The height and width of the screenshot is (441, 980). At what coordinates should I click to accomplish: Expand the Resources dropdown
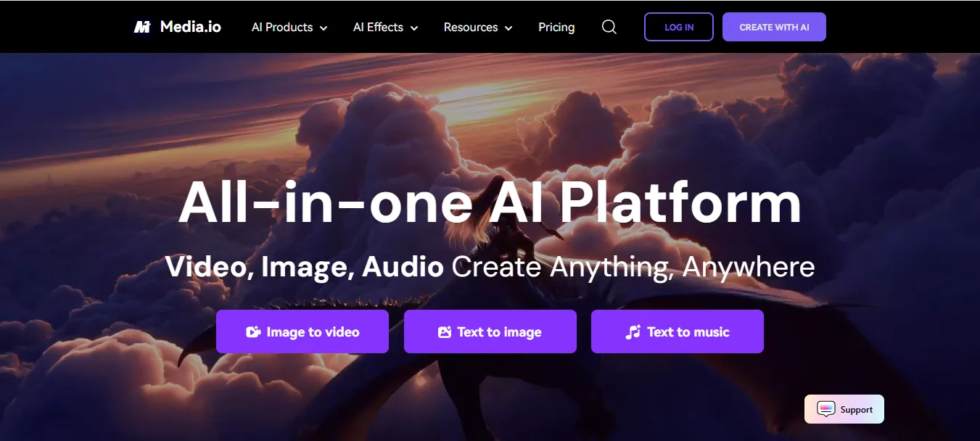(478, 27)
